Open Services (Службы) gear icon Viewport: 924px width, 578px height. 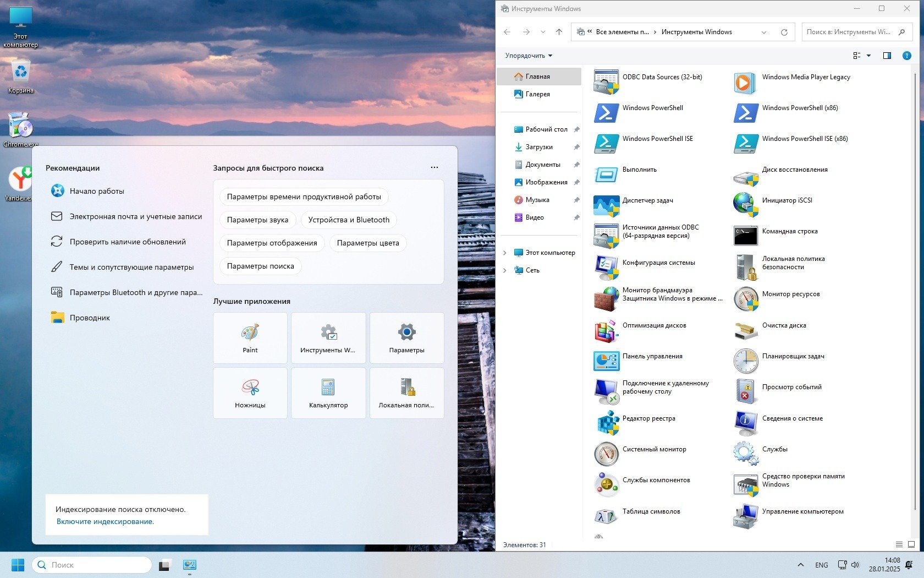click(x=746, y=454)
